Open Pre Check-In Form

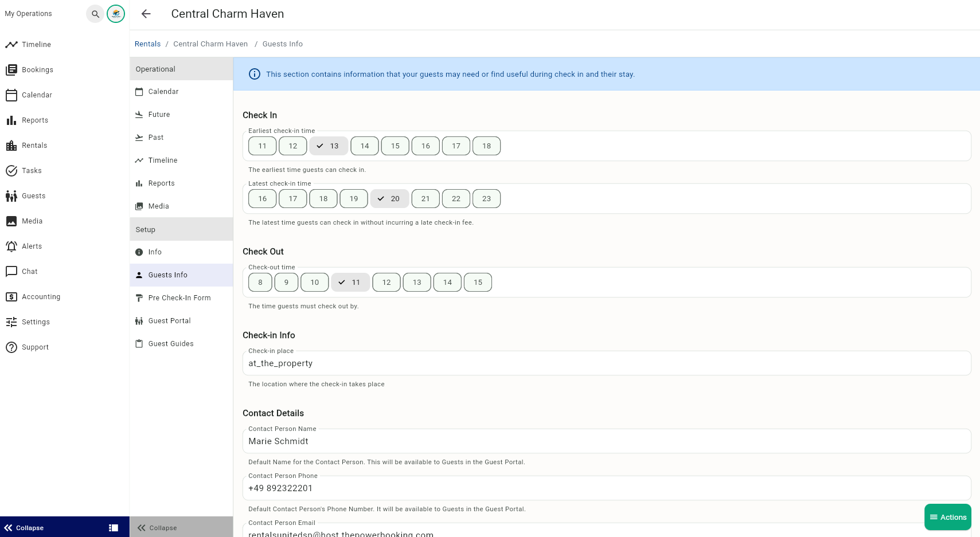click(181, 298)
